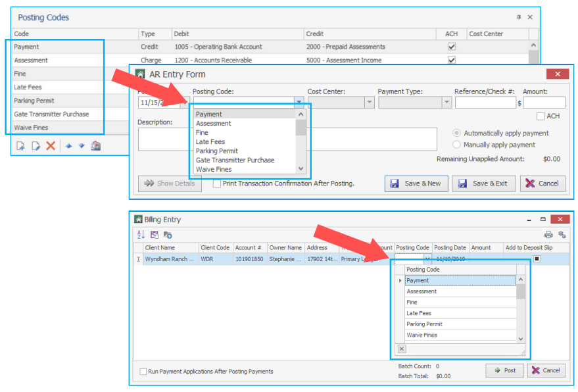
Task: Click the A-Z sort icon in Billing Entry
Action: [140, 235]
